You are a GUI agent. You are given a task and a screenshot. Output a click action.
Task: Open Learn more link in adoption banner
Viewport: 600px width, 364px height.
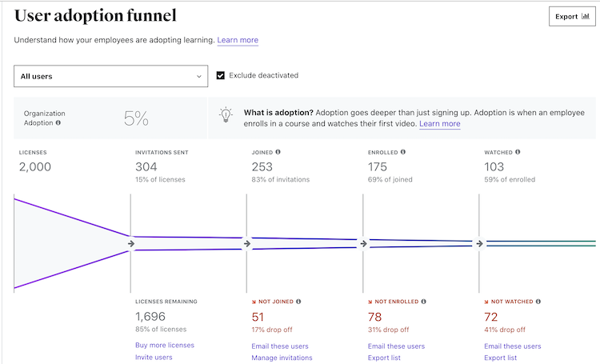(439, 124)
